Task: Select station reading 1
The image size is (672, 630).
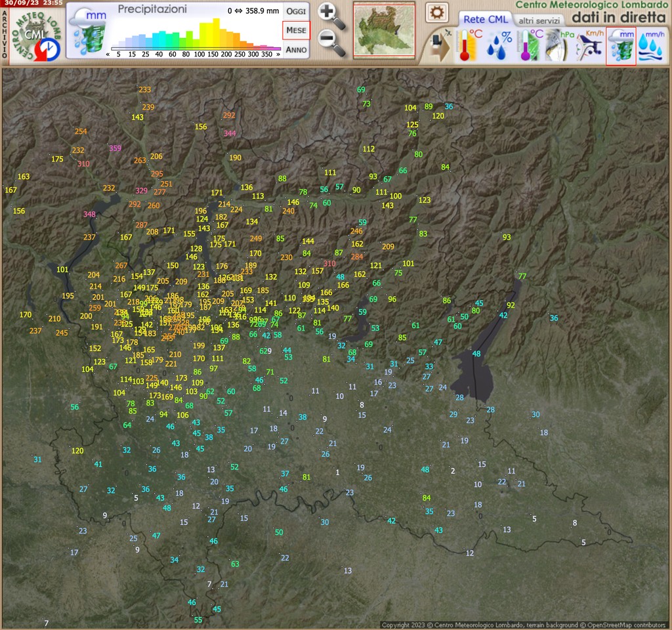Action: [x=338, y=472]
